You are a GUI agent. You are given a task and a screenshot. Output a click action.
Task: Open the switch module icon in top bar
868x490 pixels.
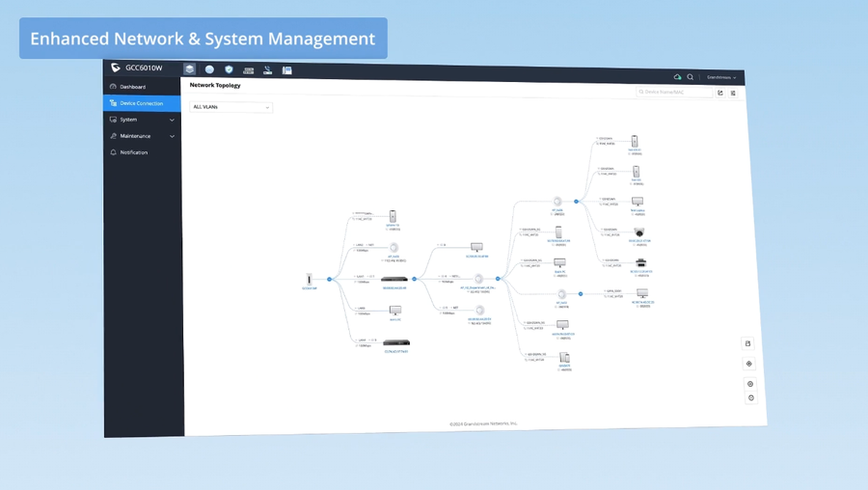249,70
